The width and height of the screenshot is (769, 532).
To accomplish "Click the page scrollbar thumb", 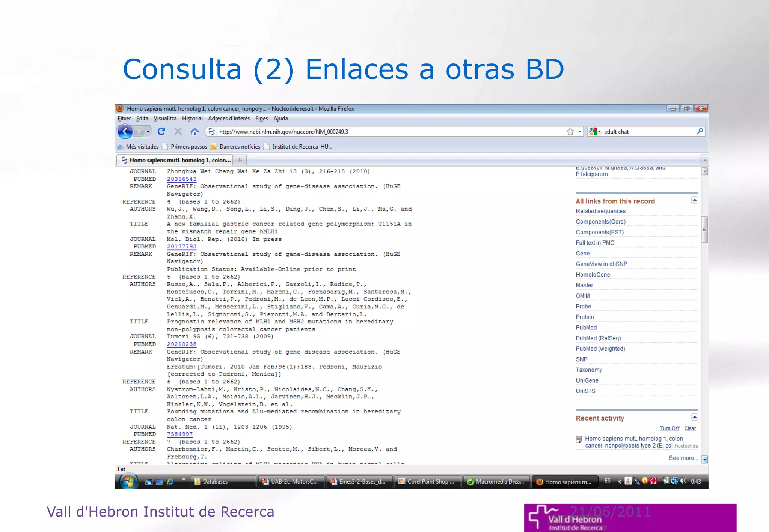I will pos(704,230).
